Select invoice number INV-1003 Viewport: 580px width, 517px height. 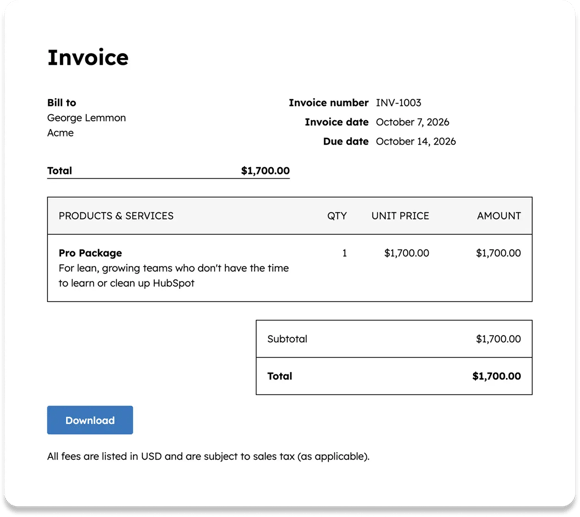398,102
